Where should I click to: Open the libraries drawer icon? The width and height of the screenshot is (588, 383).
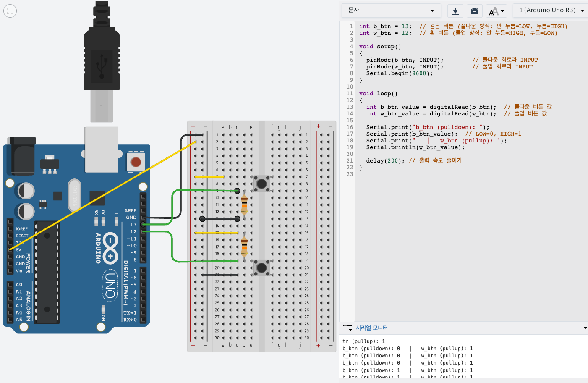click(475, 11)
